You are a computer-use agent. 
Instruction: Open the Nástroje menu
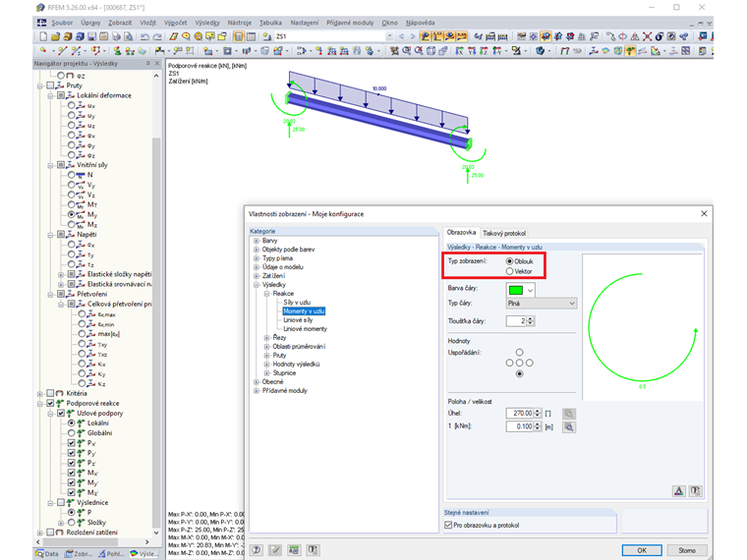239,23
